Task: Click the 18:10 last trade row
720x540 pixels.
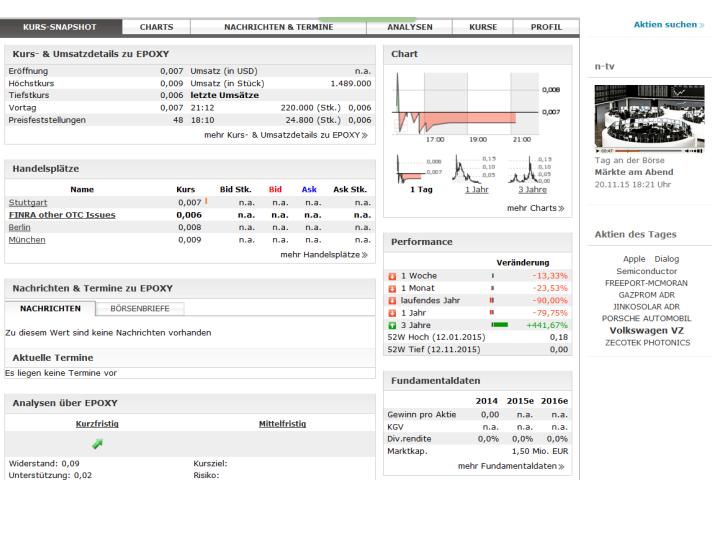Action: coord(281,120)
